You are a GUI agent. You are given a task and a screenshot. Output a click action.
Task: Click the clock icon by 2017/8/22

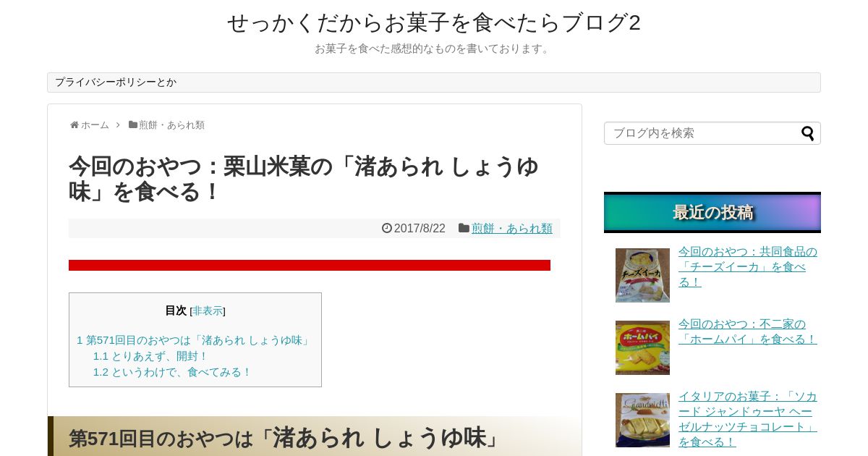[387, 228]
